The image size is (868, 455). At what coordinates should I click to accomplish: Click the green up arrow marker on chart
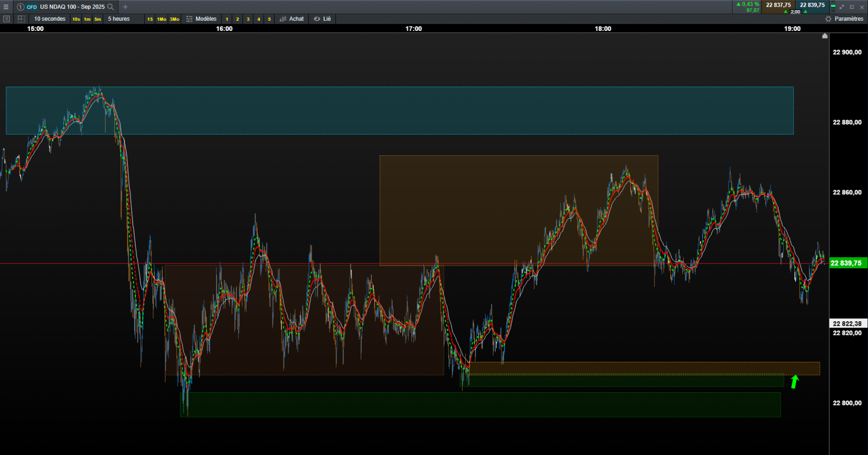point(795,382)
